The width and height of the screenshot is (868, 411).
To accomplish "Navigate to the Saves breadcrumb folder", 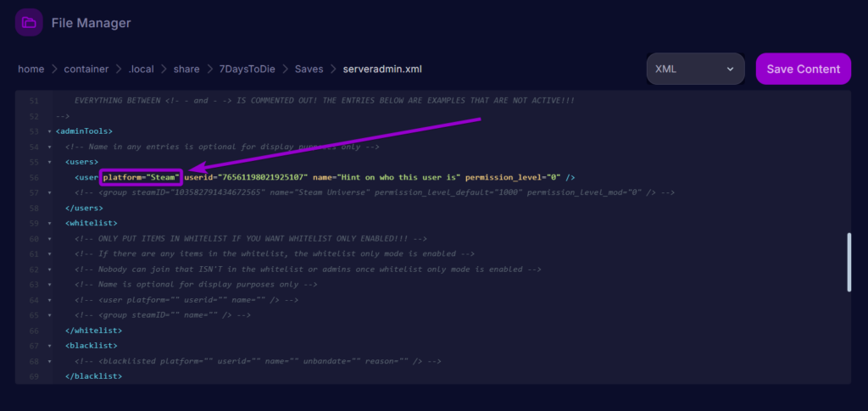I will coord(309,69).
